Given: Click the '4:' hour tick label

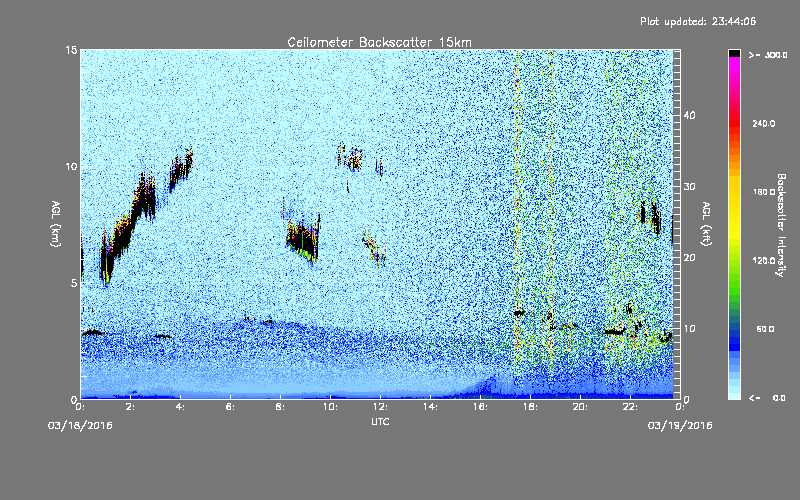Looking at the screenshot, I should click(x=181, y=407).
